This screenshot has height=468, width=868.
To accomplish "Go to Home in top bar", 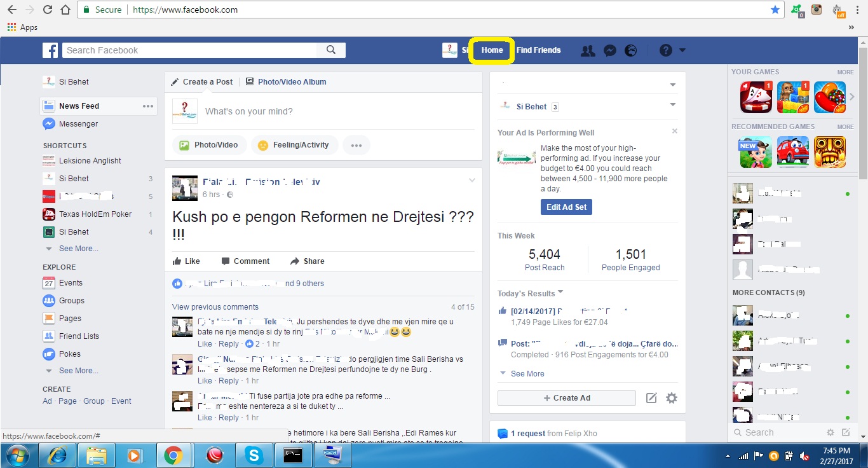I will pyautogui.click(x=492, y=50).
